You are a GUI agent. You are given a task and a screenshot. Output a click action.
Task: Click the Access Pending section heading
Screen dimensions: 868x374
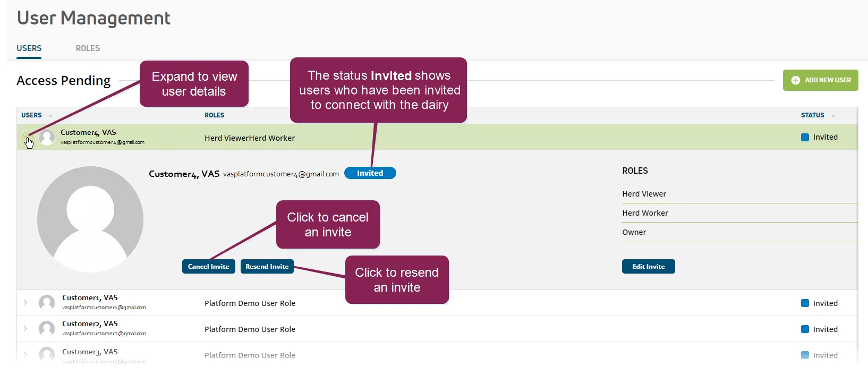tap(64, 81)
